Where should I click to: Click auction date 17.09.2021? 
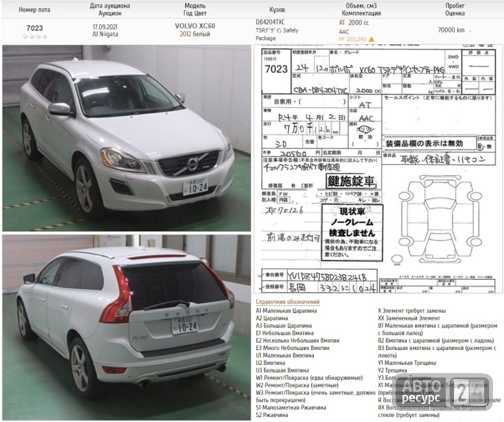pyautogui.click(x=105, y=27)
